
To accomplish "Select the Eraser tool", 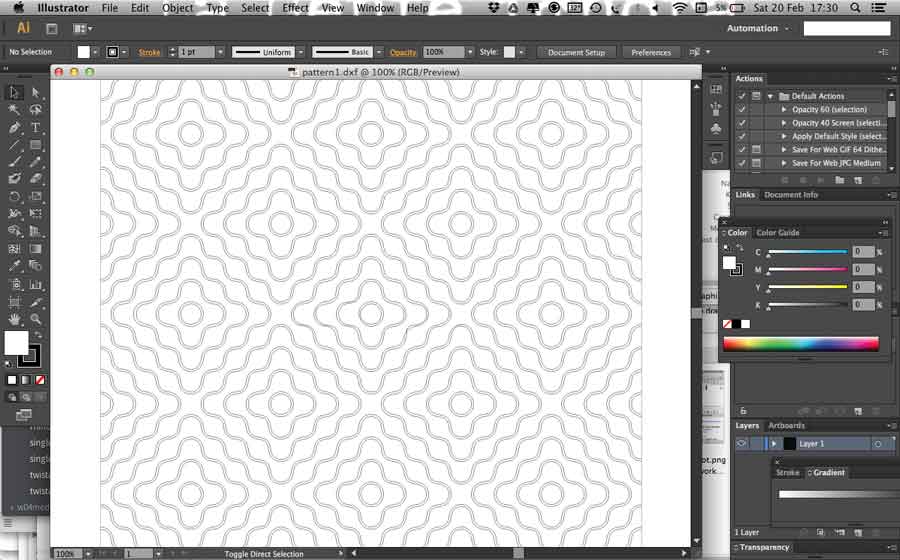I will pyautogui.click(x=36, y=179).
